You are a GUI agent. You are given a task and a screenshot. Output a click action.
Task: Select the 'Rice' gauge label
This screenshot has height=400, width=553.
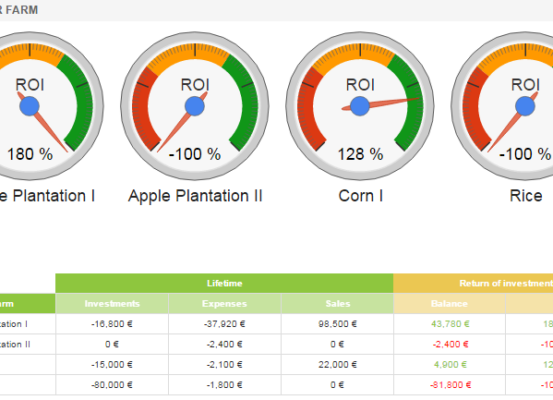(x=525, y=196)
